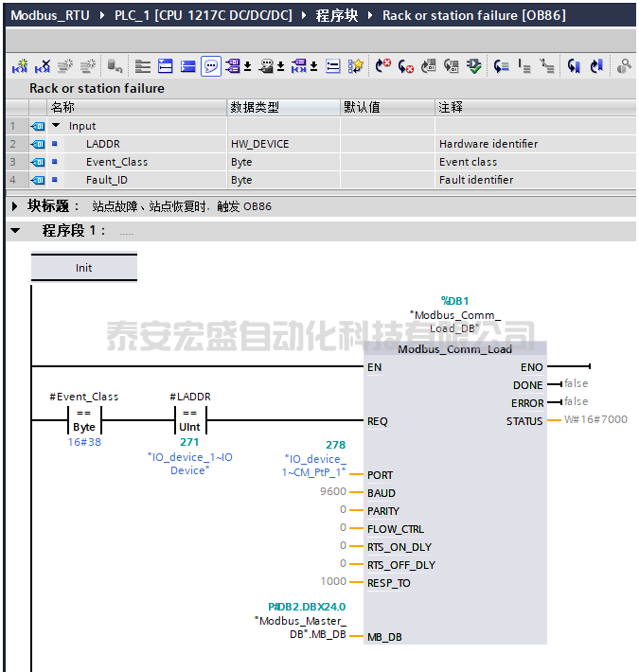Click the interface row icon beside Fault_ID
639x672 pixels.
[38, 180]
